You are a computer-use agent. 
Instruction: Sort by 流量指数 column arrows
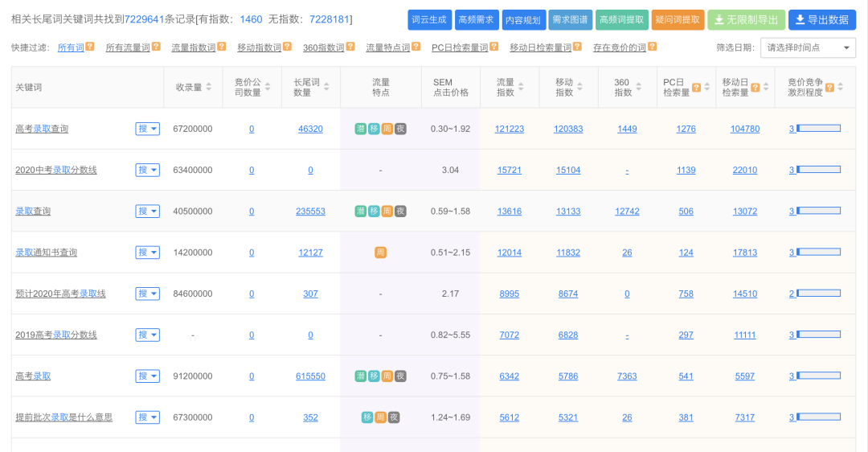coord(520,87)
